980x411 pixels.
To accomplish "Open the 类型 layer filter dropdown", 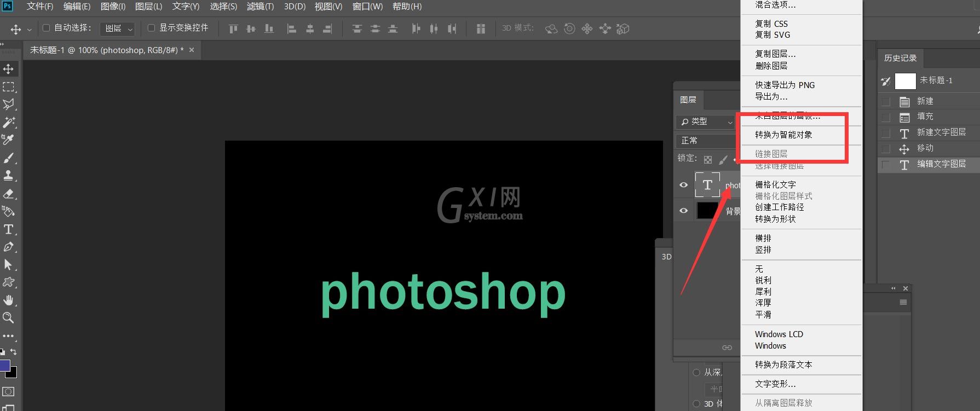I will [706, 121].
